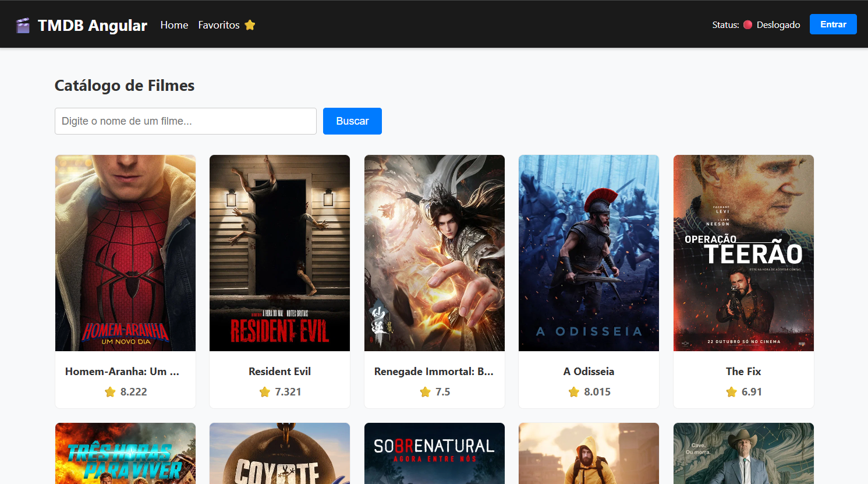Screen dimensions: 868x484
Task: Click the 8.015 rating value
Action: [x=597, y=392]
